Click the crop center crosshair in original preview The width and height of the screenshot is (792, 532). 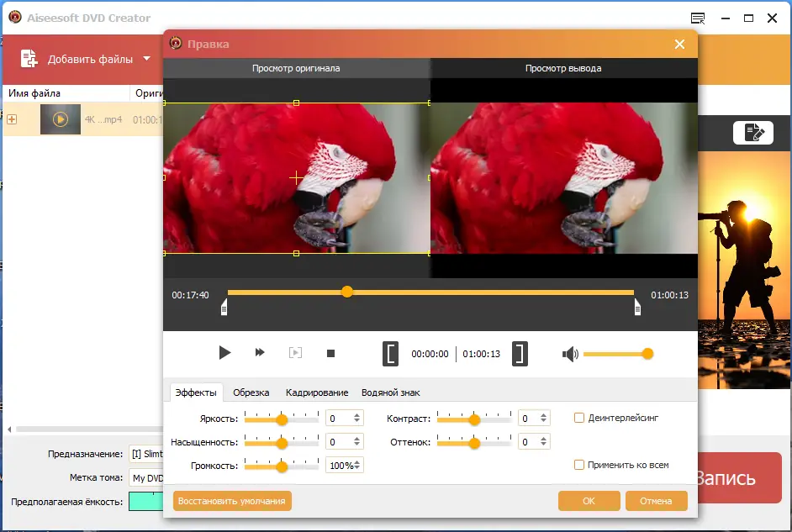296,177
